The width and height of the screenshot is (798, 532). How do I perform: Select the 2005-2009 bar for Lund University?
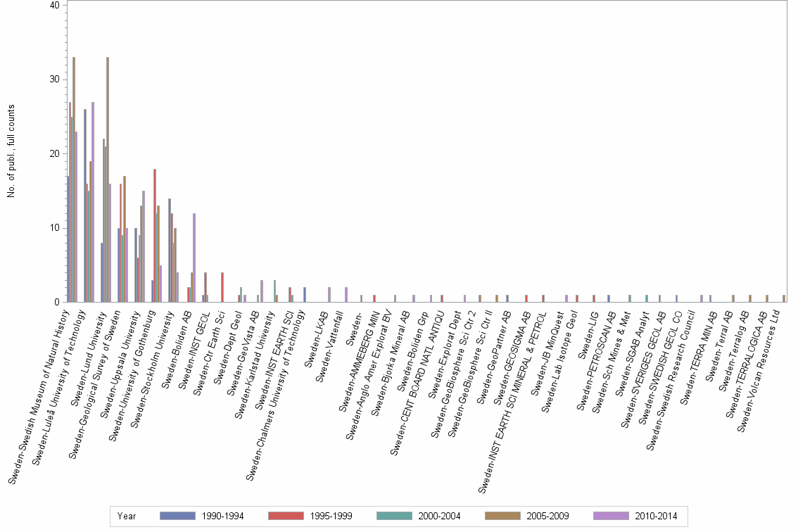[108, 176]
